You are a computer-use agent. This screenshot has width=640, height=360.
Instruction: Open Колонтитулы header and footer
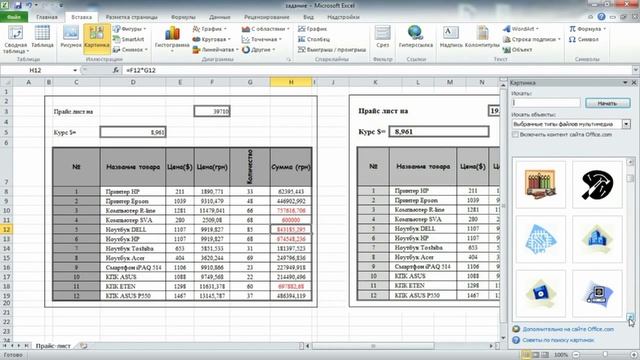click(482, 37)
